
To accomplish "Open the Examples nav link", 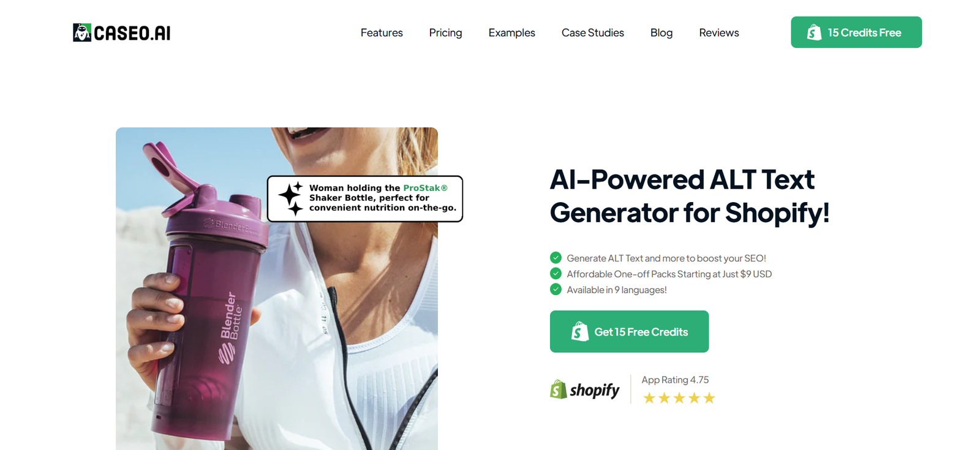I will point(511,32).
